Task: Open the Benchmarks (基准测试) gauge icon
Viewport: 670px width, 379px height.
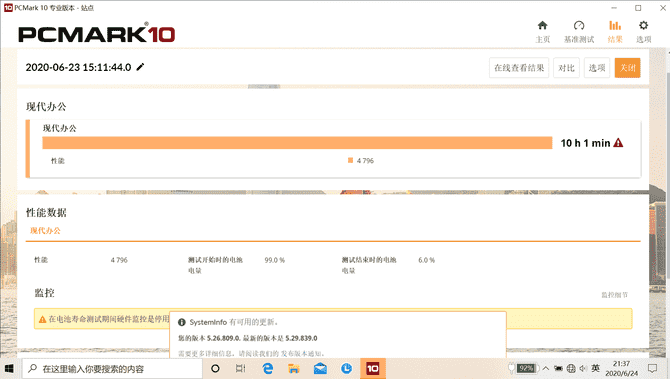Action: [x=579, y=26]
